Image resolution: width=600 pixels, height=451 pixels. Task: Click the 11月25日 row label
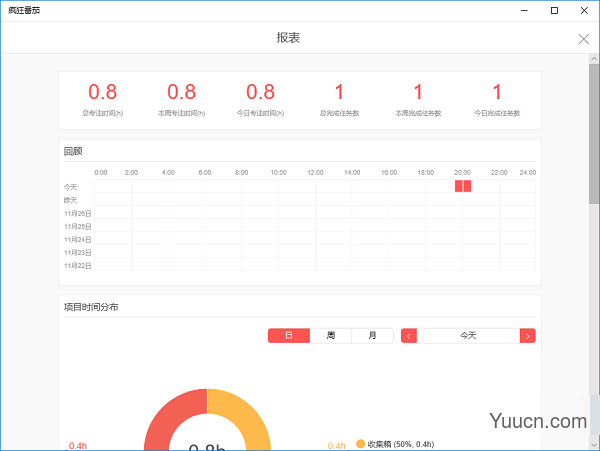coord(78,226)
